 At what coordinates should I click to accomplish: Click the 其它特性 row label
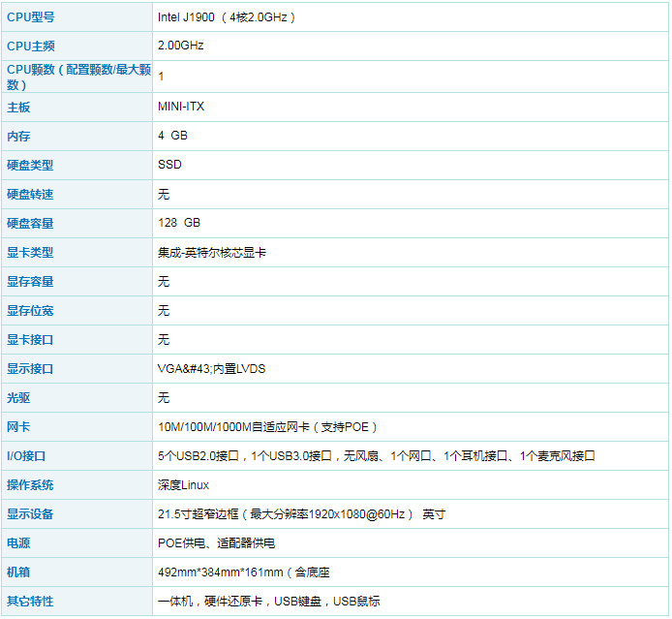[30, 601]
